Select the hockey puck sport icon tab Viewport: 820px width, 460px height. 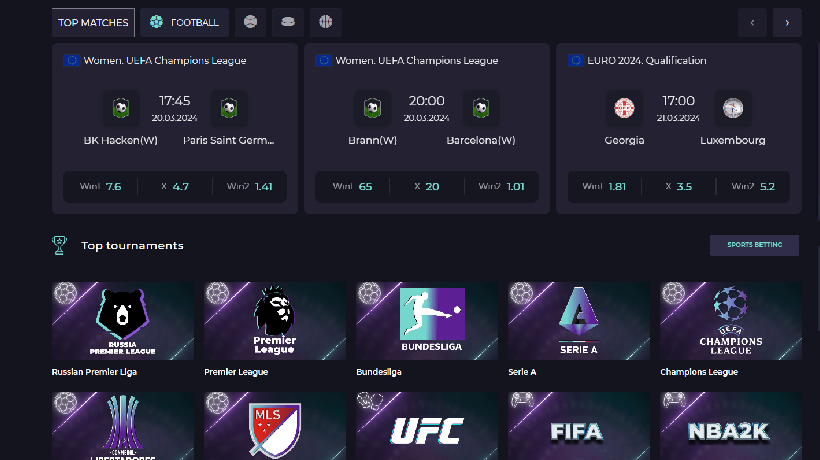tap(288, 22)
